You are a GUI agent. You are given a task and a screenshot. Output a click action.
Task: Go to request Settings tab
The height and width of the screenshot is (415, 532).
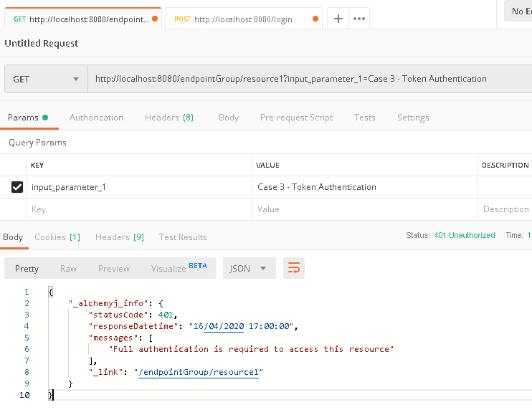413,118
